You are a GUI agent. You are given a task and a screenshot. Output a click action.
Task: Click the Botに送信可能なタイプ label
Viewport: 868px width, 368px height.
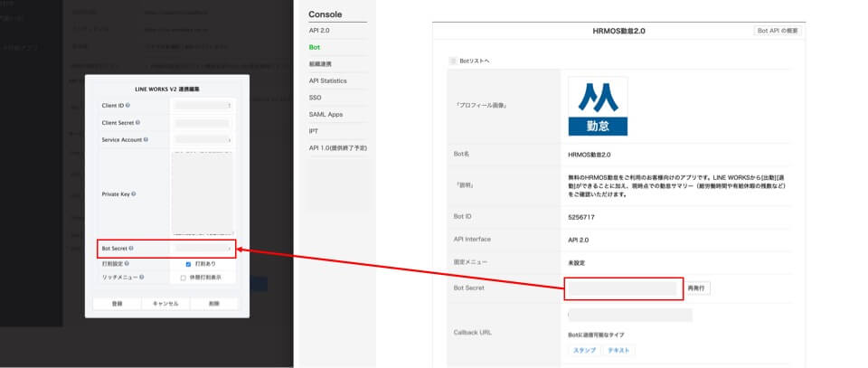596,335
